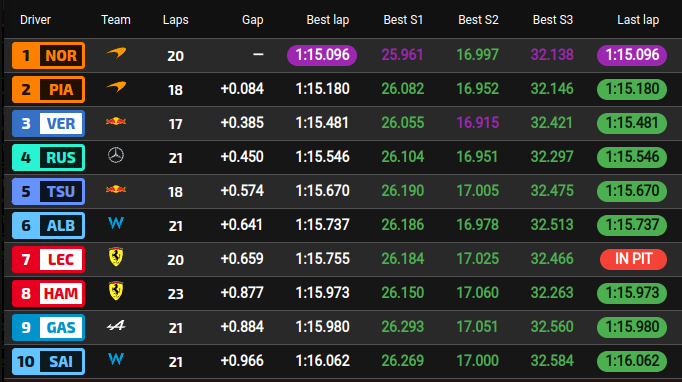Click the Williams logo beside ALB
This screenshot has width=682, height=382.
coord(116,223)
